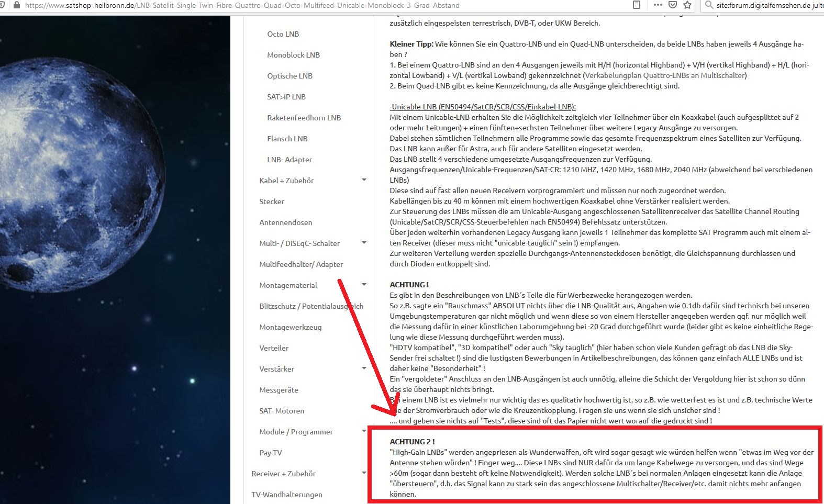
Task: Open Pay-TV category link
Action: [270, 453]
